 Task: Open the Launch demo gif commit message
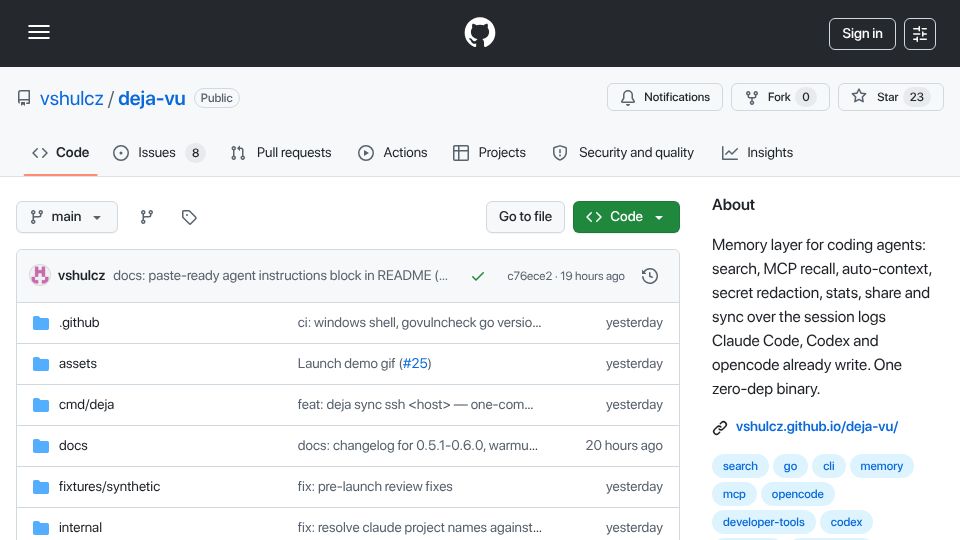point(347,364)
